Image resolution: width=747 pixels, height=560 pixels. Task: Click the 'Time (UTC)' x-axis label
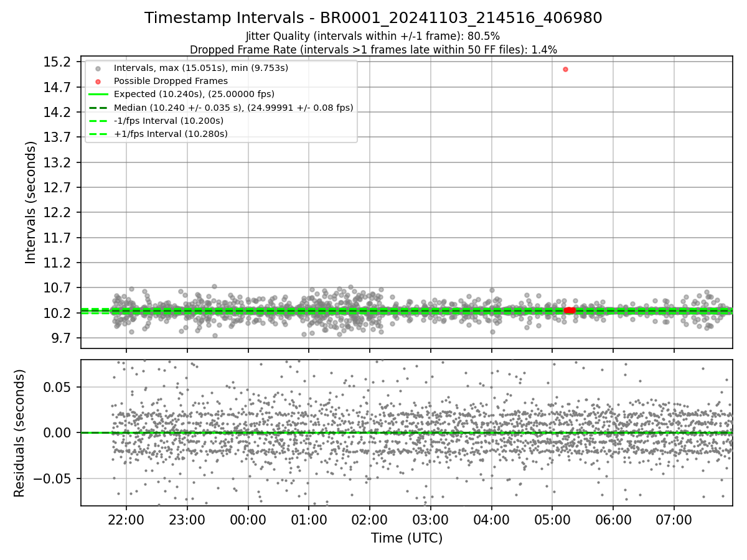pyautogui.click(x=406, y=538)
